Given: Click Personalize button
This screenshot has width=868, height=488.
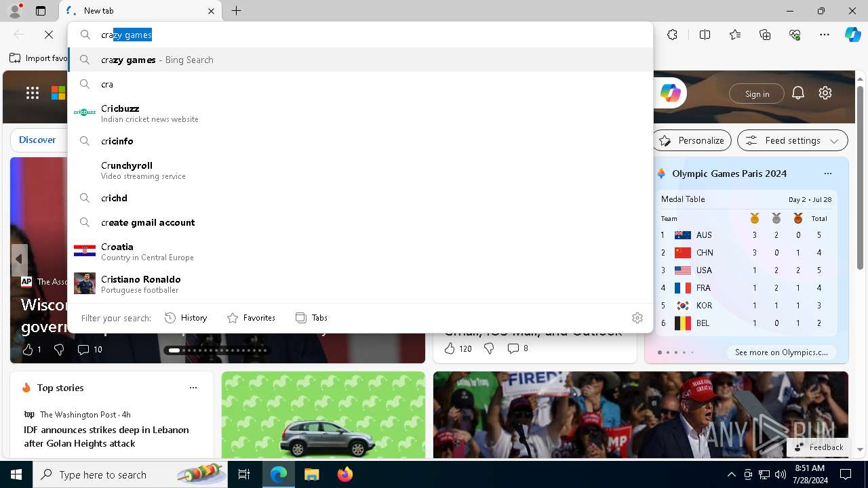Looking at the screenshot, I should coord(692,140).
